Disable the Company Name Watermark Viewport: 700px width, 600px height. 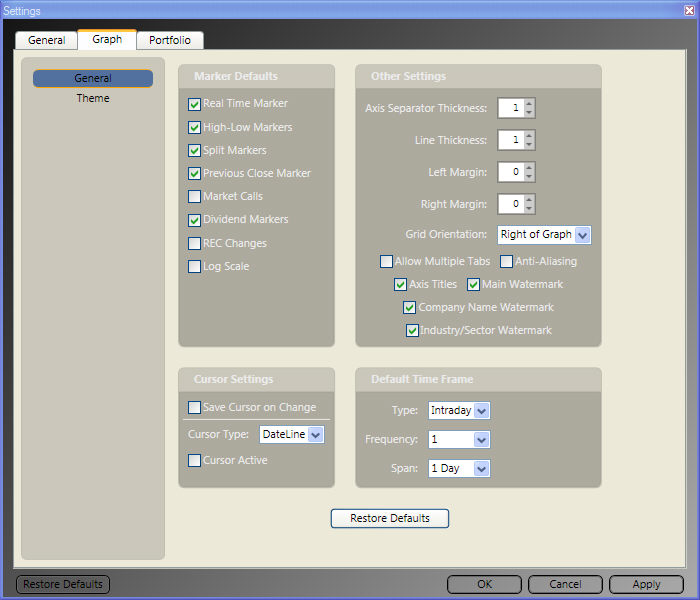410,308
